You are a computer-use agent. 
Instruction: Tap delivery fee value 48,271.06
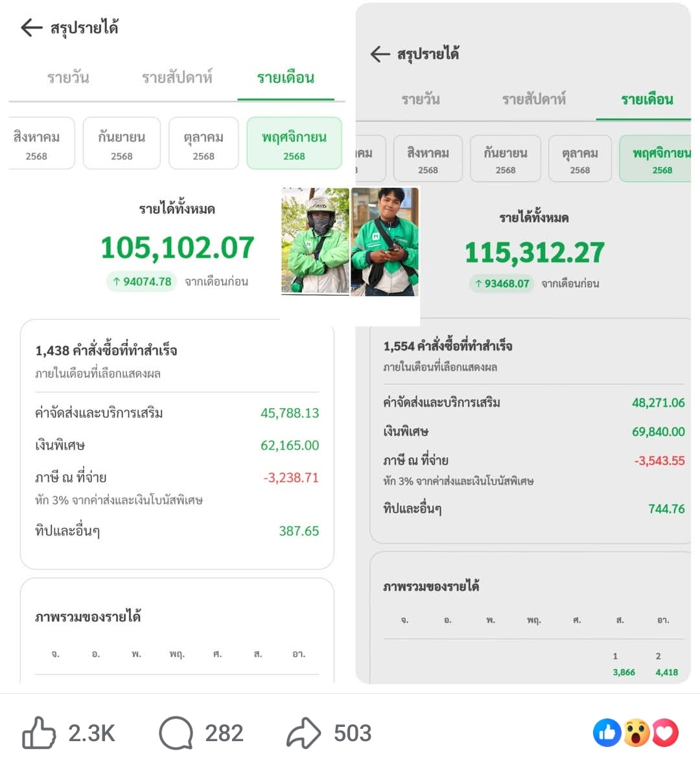[658, 403]
